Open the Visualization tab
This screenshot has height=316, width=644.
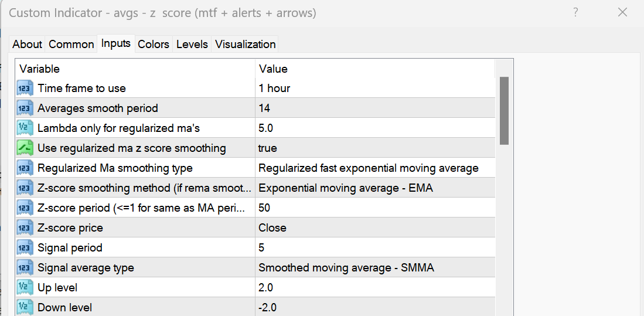(245, 45)
